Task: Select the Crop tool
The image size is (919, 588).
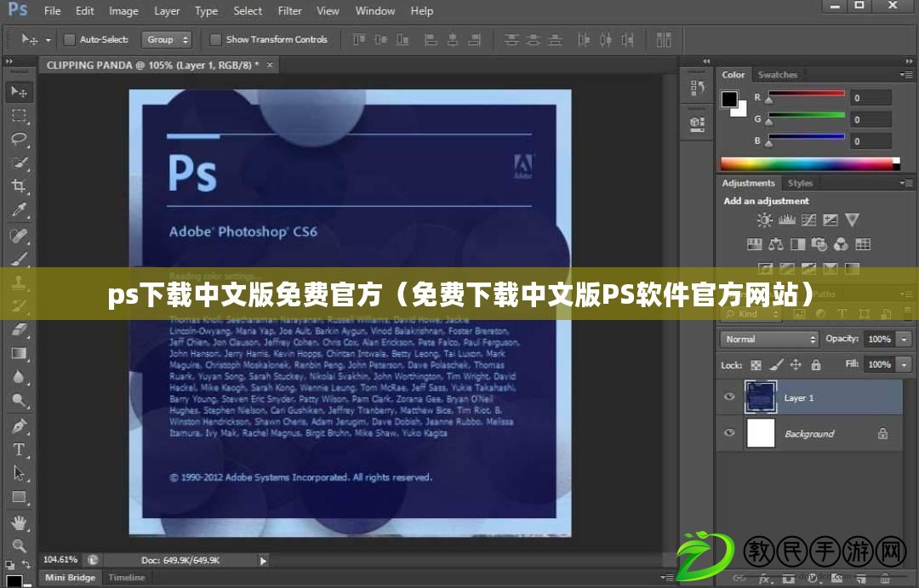Action: [x=19, y=186]
